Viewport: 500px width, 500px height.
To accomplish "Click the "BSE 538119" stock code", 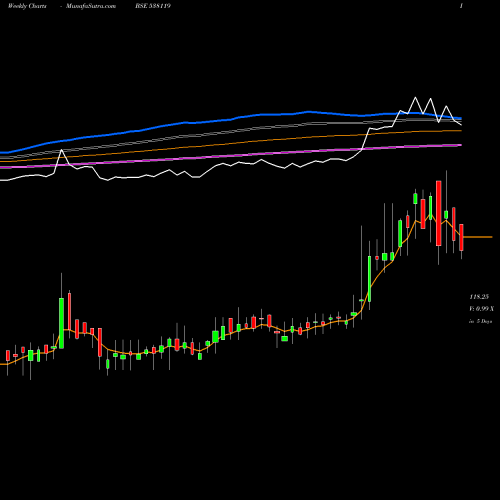I will click(153, 6).
